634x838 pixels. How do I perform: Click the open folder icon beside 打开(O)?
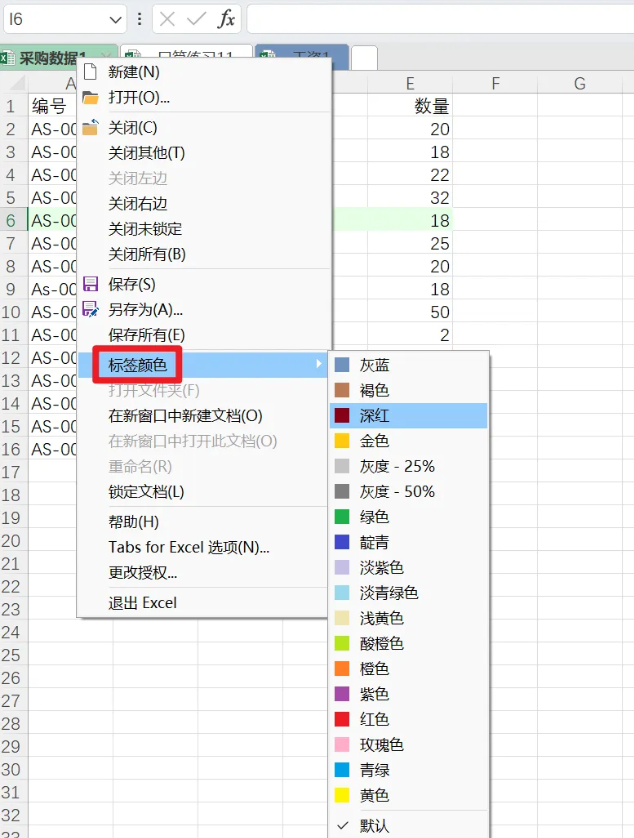point(91,98)
